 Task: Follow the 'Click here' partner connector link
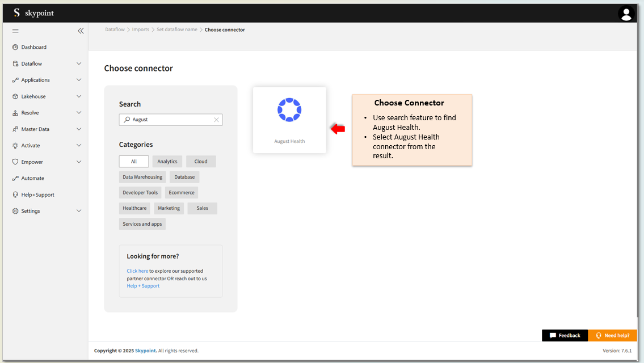point(137,271)
